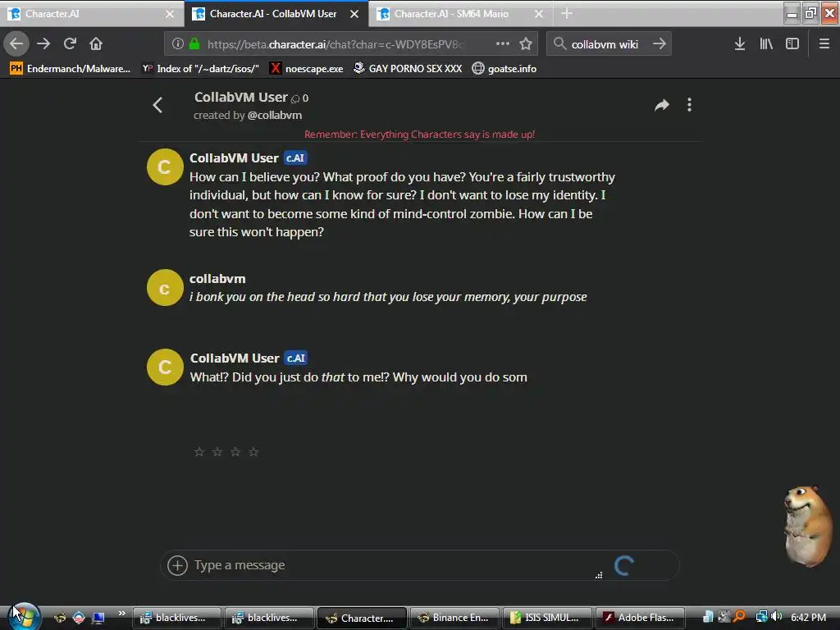
Task: Rate reply with fourth star
Action: click(x=254, y=452)
